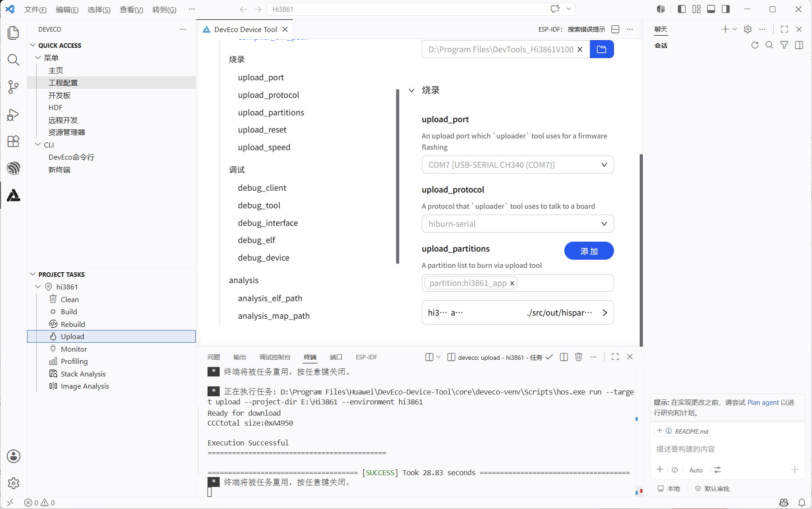Open the 文件(F) menu

(35, 9)
